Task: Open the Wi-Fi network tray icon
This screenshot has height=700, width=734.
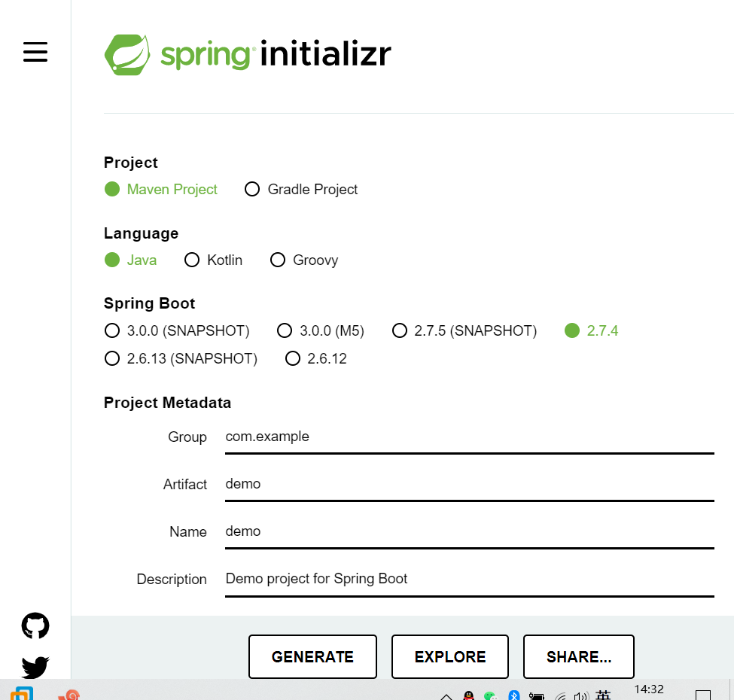Action: tap(560, 695)
